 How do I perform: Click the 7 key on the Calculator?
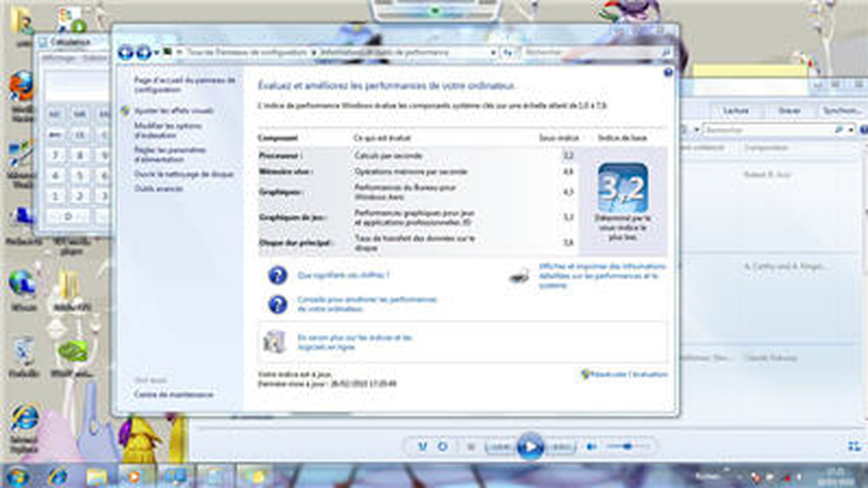55,156
